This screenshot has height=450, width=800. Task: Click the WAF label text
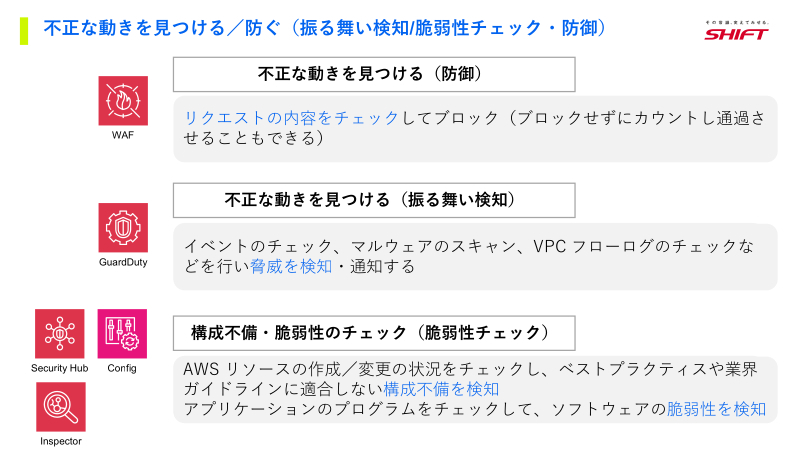point(123,135)
